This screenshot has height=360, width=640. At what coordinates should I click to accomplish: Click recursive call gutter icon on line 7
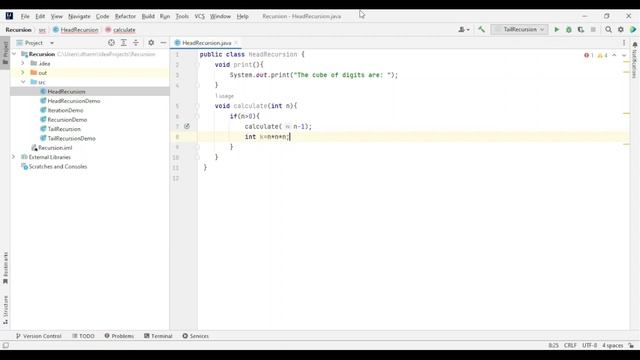click(x=187, y=126)
